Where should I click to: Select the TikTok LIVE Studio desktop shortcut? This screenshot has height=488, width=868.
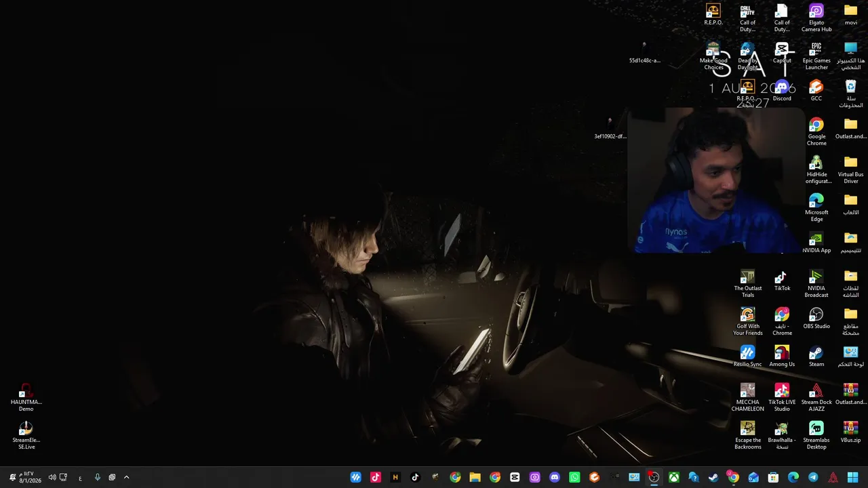point(782,398)
